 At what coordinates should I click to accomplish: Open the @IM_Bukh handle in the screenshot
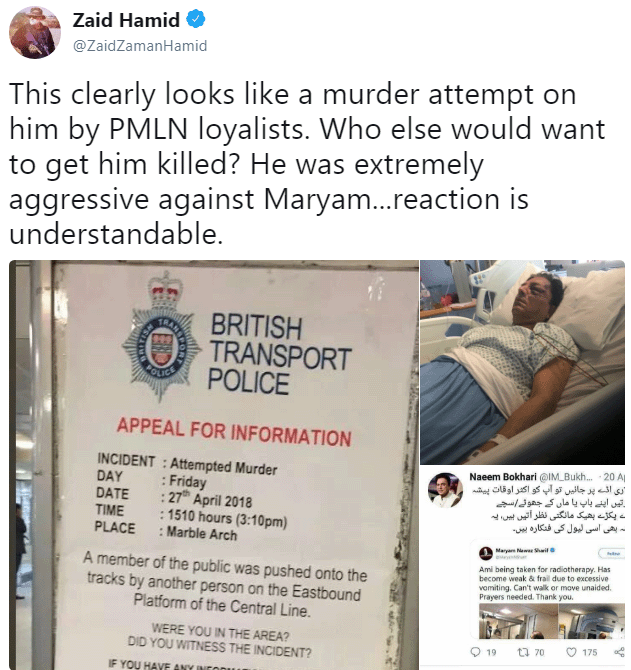tap(566, 476)
